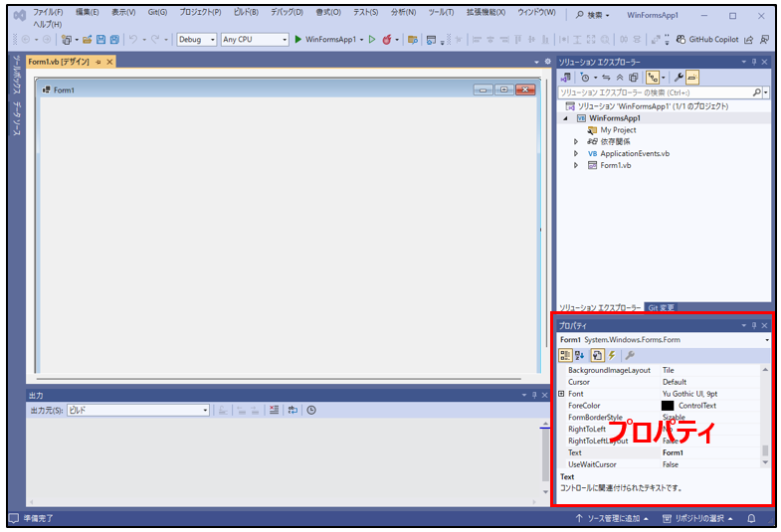The image size is (781, 532).
Task: Toggle word wrap in Output panel toolbar
Action: [x=293, y=410]
